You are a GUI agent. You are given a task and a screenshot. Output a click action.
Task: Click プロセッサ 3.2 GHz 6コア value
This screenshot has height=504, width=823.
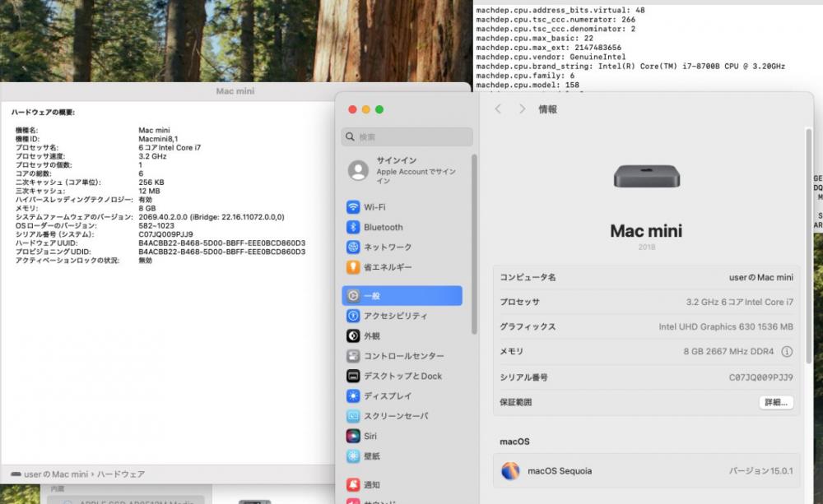740,302
